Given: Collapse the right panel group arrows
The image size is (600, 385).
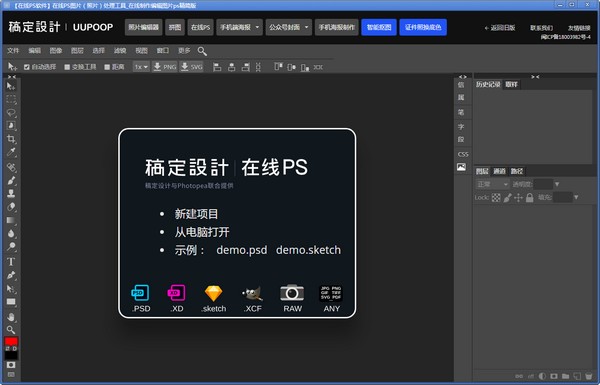Looking at the screenshot, I should coord(535,77).
